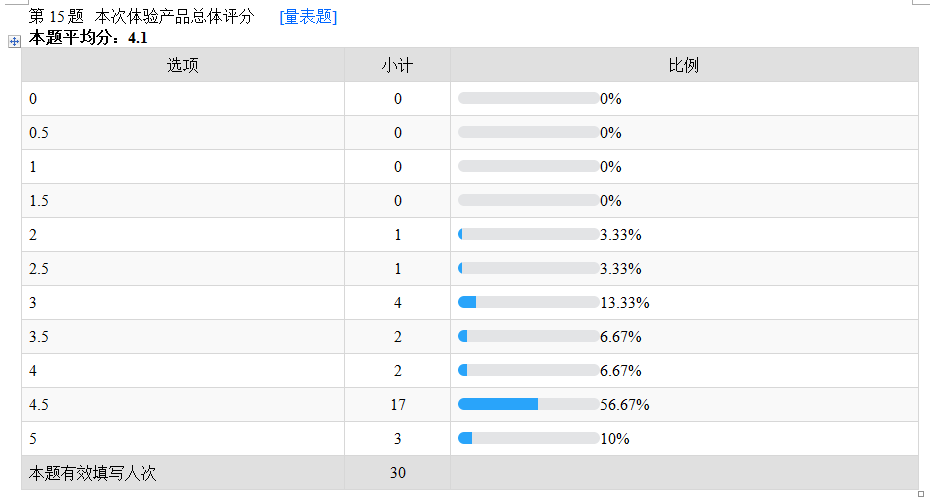This screenshot has width=930, height=504.
Task: Click the 10% progress bar for rating 5
Action: pyautogui.click(x=528, y=438)
